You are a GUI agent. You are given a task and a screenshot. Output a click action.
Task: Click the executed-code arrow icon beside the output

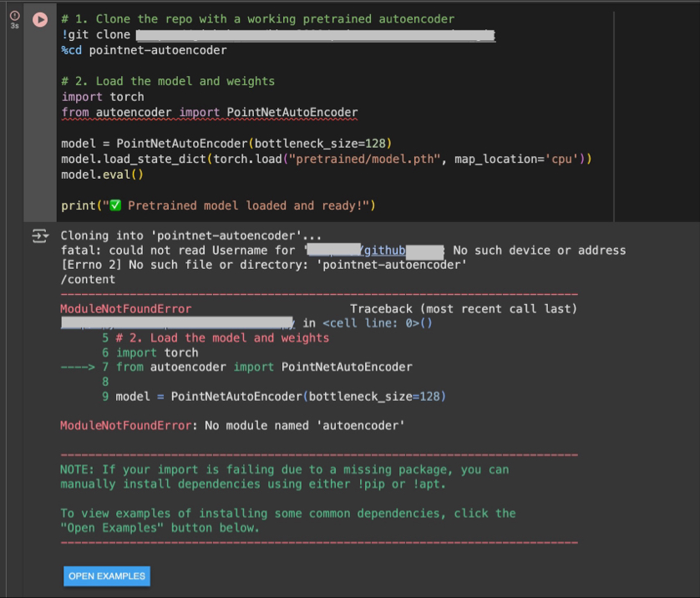tap(39, 236)
